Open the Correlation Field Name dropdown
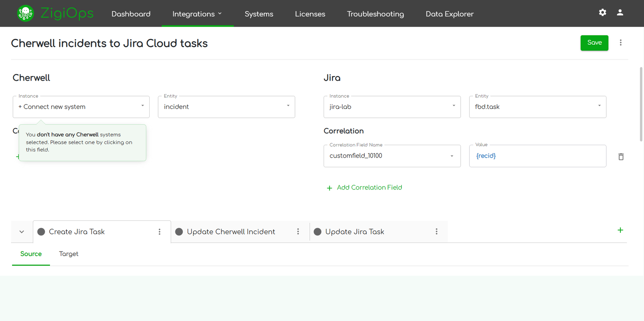Viewport: 644px width, 321px height. 392,156
